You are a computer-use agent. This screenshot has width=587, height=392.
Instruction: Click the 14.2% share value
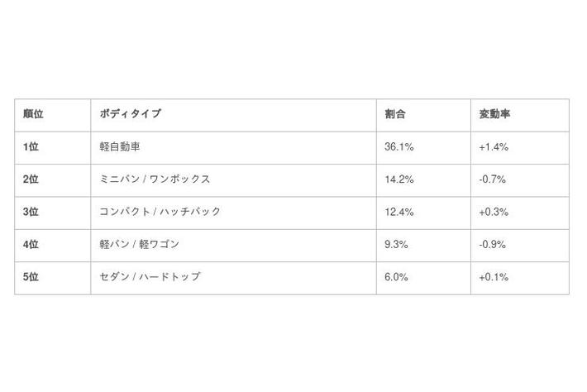398,179
